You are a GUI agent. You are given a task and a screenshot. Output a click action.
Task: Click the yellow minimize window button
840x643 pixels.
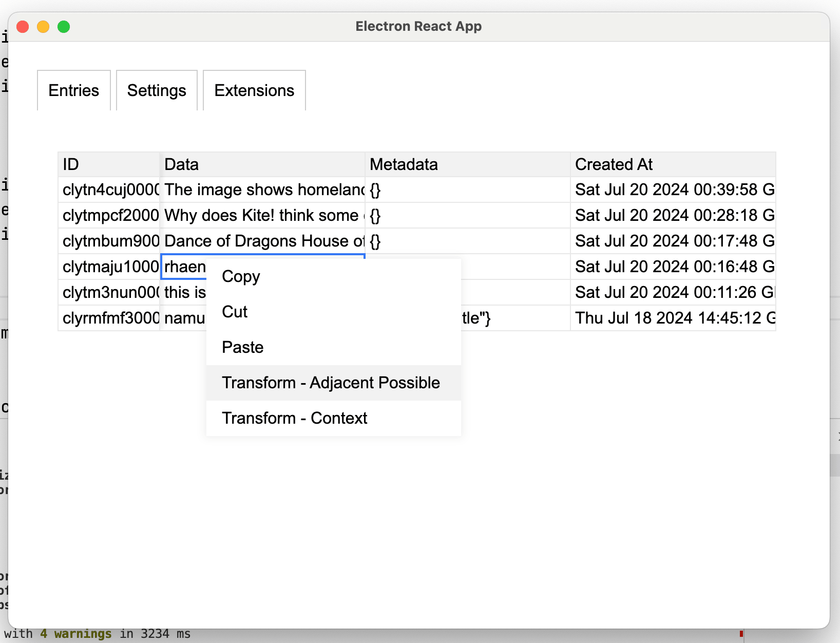tap(43, 27)
